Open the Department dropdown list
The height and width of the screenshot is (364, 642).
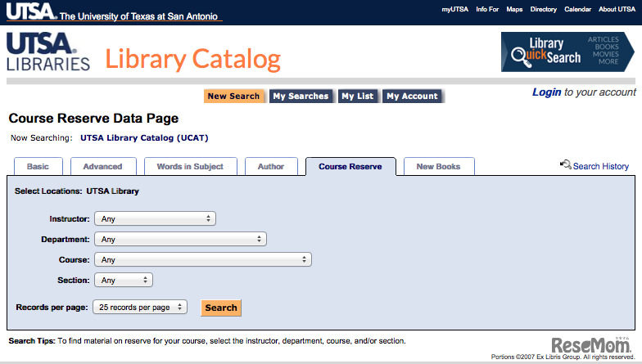tap(181, 239)
